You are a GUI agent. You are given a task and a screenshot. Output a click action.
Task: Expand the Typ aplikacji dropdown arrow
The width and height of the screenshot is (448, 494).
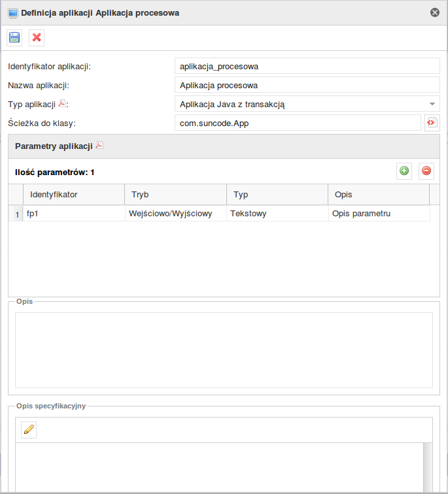[x=432, y=104]
